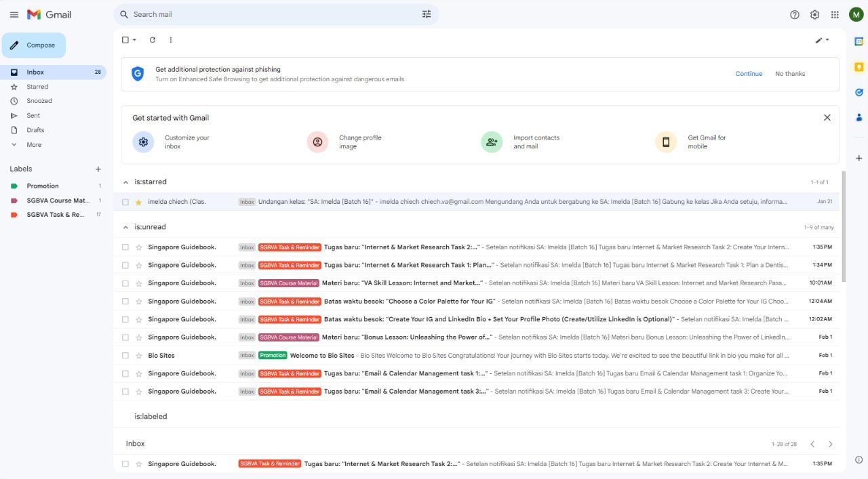Select the imelda chiech email checkbox
The width and height of the screenshot is (868, 479).
[125, 202]
